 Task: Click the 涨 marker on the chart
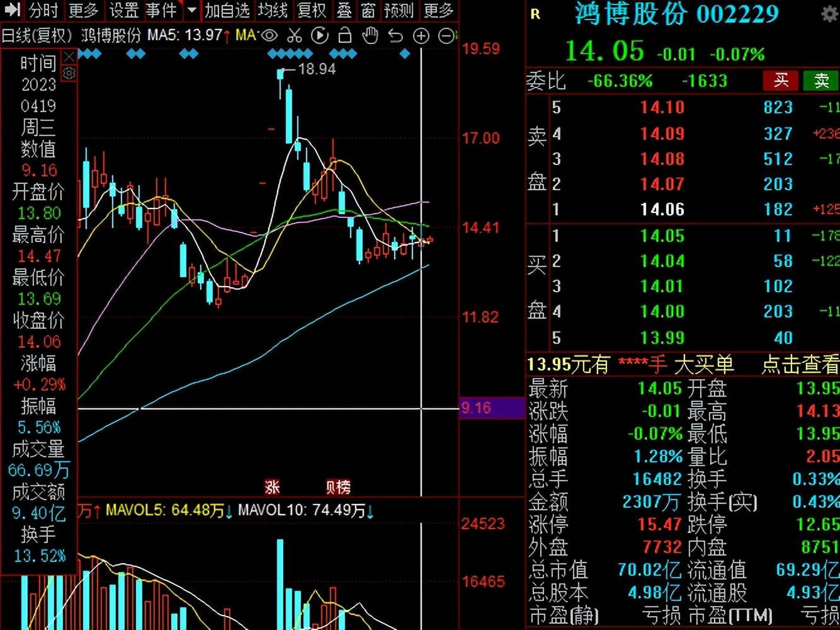[x=272, y=487]
